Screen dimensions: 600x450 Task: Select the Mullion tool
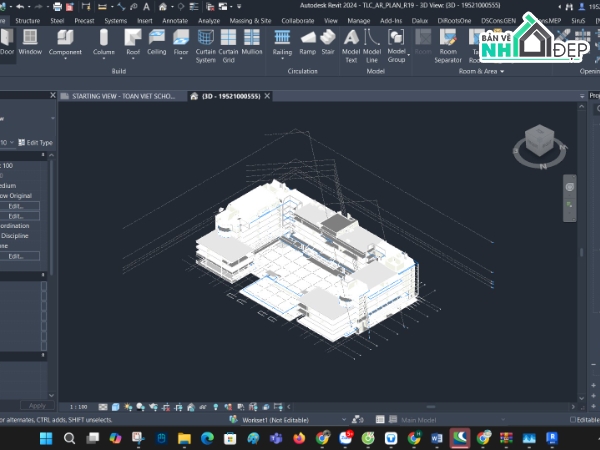(x=252, y=42)
